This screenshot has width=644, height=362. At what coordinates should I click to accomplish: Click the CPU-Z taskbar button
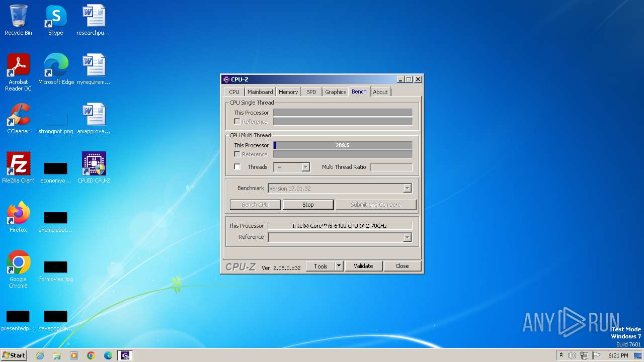125,355
